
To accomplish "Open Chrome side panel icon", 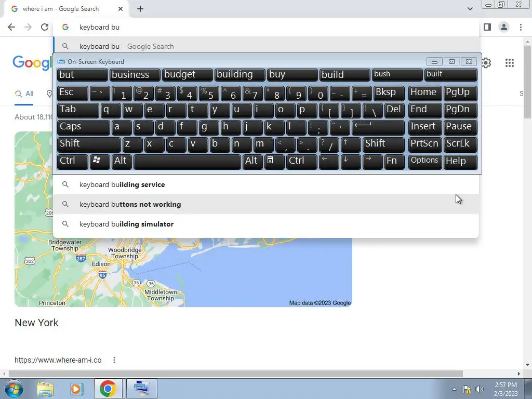I will (x=487, y=27).
